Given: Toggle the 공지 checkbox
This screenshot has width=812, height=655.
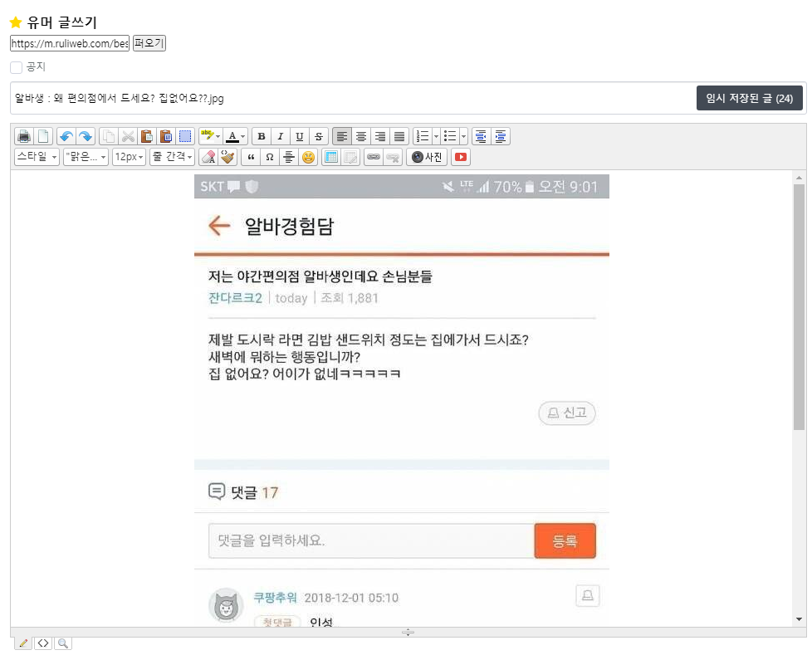Looking at the screenshot, I should (x=17, y=67).
